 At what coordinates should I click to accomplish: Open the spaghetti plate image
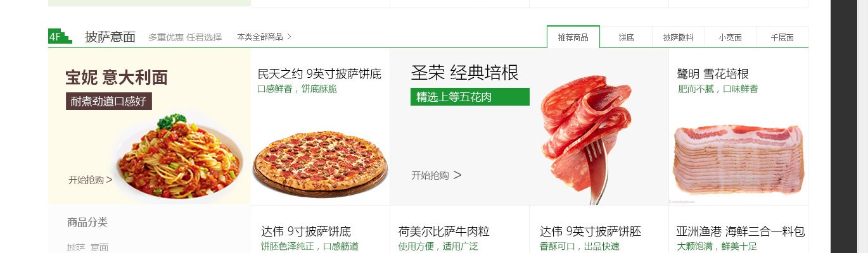[x=179, y=156]
